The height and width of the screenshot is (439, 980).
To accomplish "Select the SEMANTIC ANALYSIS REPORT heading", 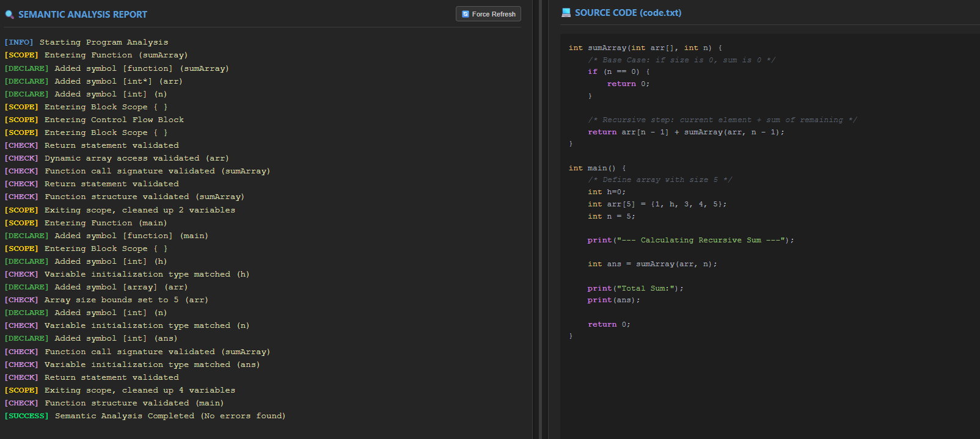I will [82, 15].
